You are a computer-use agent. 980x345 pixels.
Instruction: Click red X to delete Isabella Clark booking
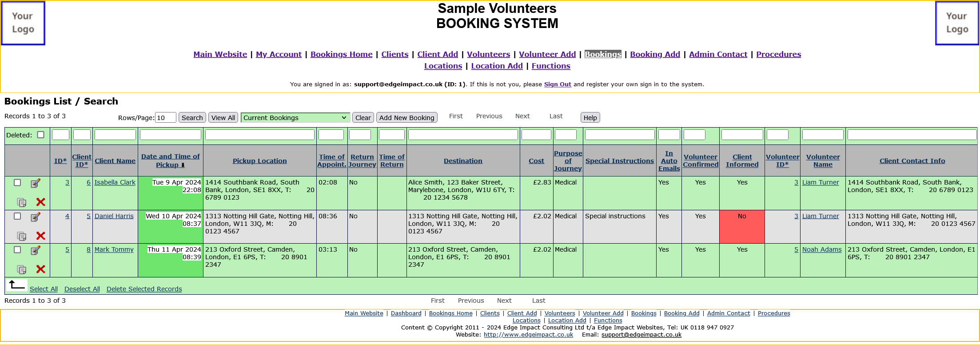coord(40,202)
